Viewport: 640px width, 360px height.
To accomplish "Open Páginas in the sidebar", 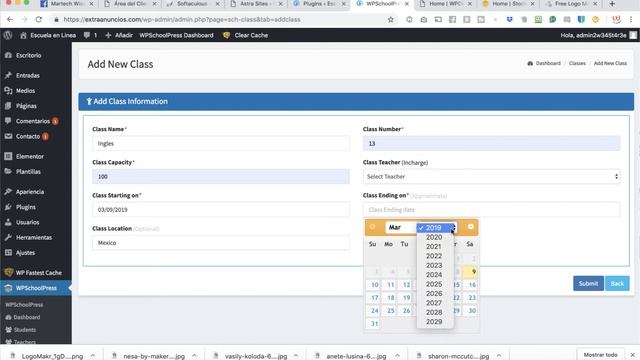I will 26,106.
